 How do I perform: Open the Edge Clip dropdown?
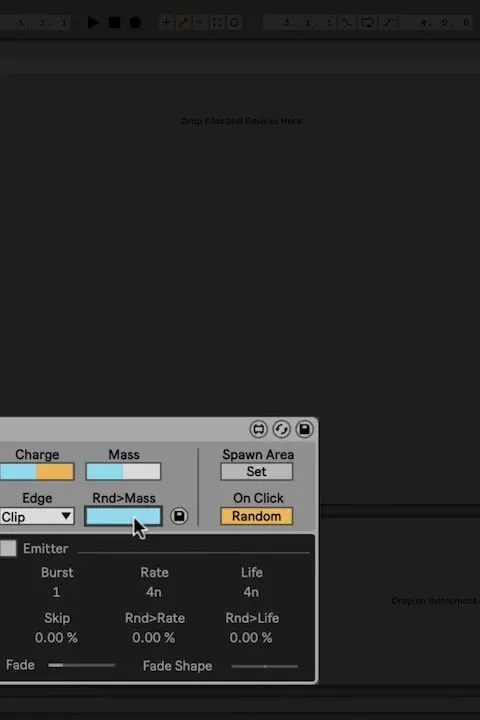37,517
